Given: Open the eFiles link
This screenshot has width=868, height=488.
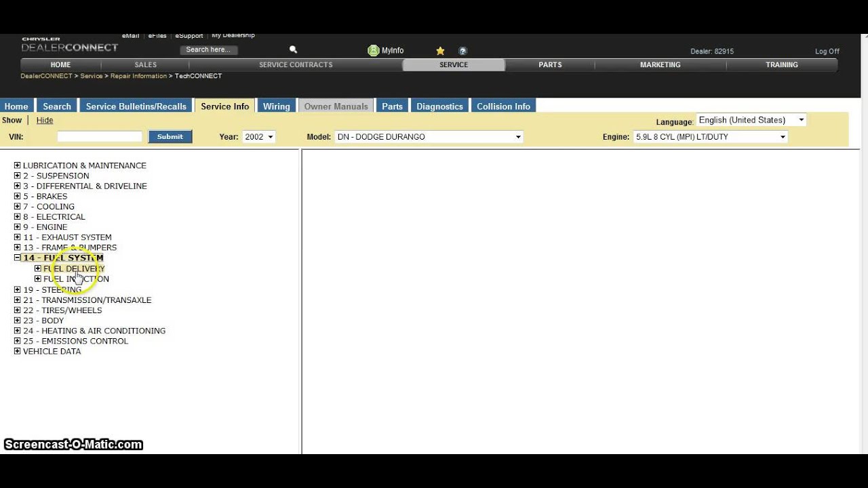Looking at the screenshot, I should coord(157,36).
